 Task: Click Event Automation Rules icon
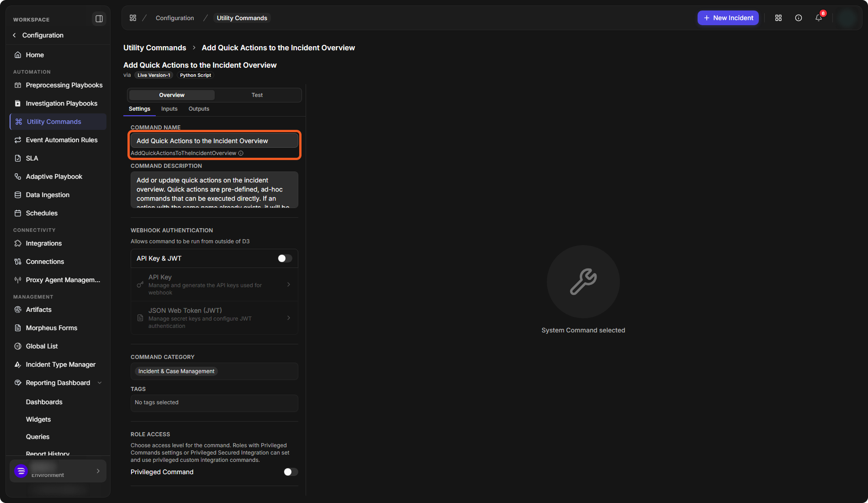pos(18,140)
